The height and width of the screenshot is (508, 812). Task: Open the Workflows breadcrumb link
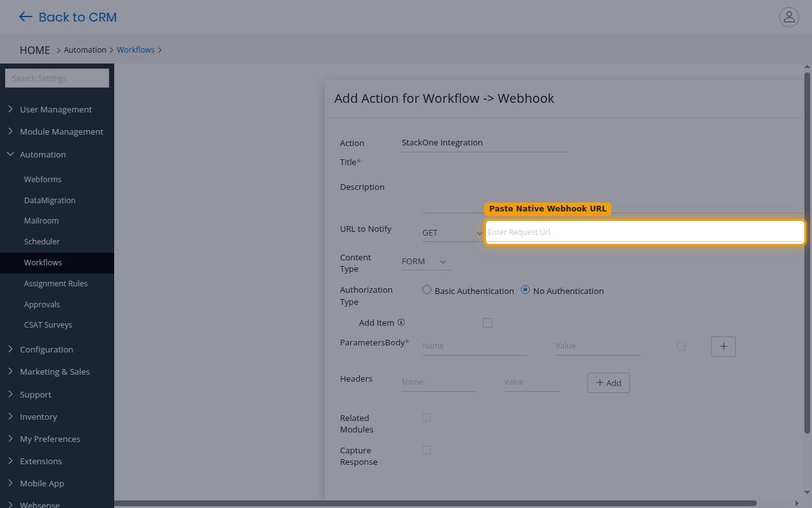136,50
